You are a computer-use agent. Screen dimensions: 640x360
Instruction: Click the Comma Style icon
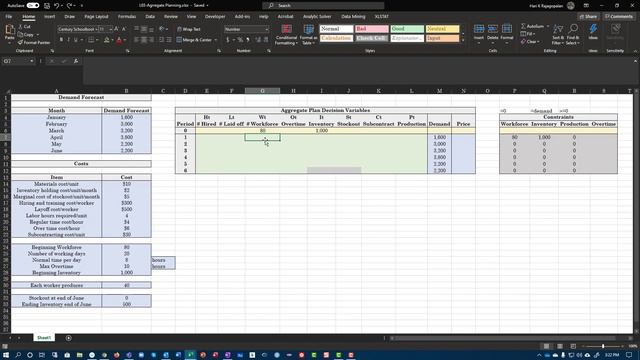click(x=247, y=40)
